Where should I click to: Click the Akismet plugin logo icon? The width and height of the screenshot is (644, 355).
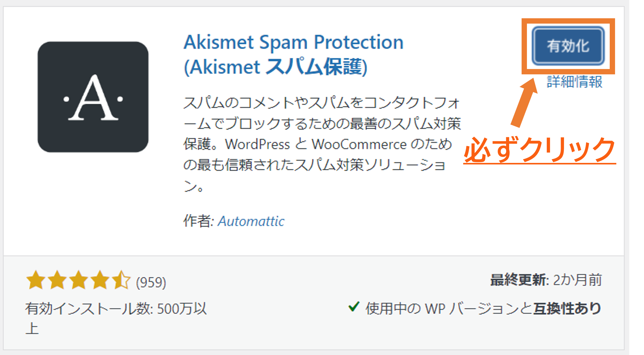(93, 97)
